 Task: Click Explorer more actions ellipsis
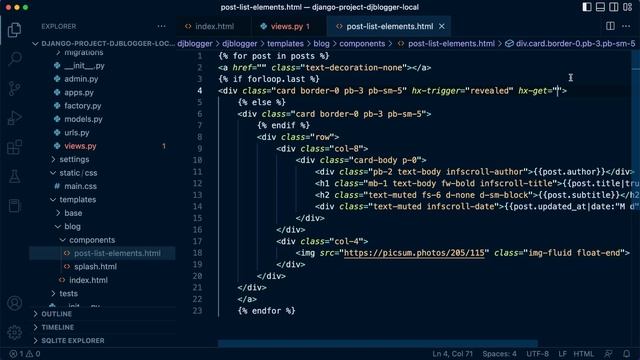162,26
